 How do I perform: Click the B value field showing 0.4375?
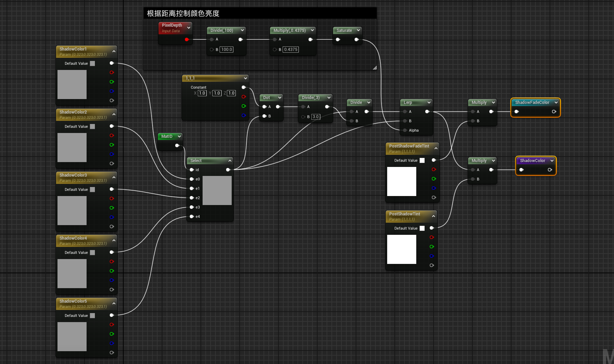pyautogui.click(x=291, y=50)
